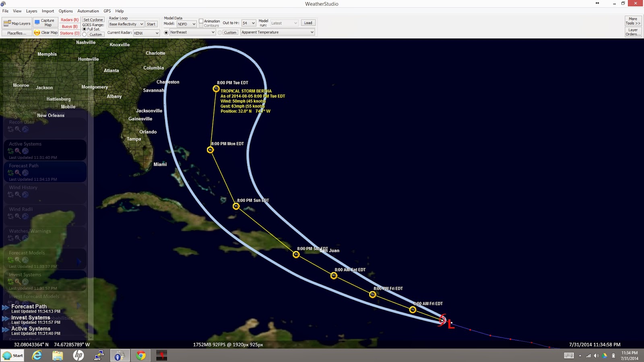Click the Watches/Warnings magnifier icon
This screenshot has width=644, height=362.
[18, 238]
